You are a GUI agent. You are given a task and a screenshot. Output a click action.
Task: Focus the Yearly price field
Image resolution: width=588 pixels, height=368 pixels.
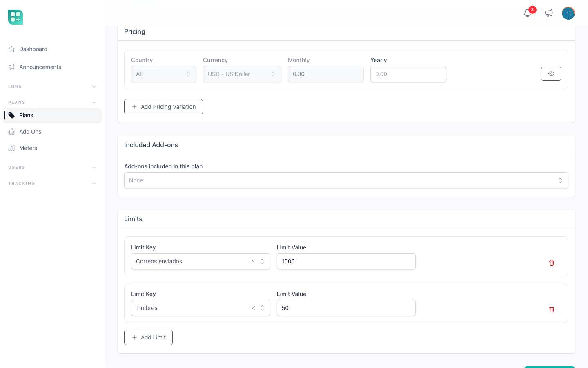click(408, 74)
